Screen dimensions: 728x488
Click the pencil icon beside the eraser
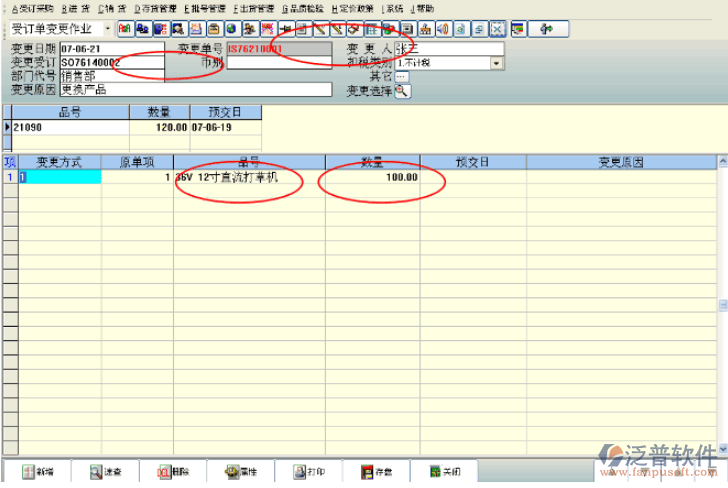(x=337, y=29)
